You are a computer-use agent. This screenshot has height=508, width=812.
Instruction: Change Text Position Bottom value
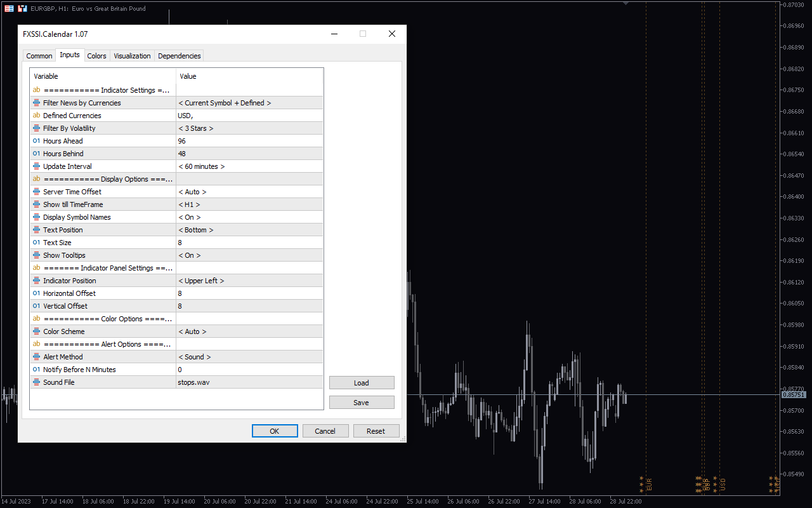pos(250,230)
